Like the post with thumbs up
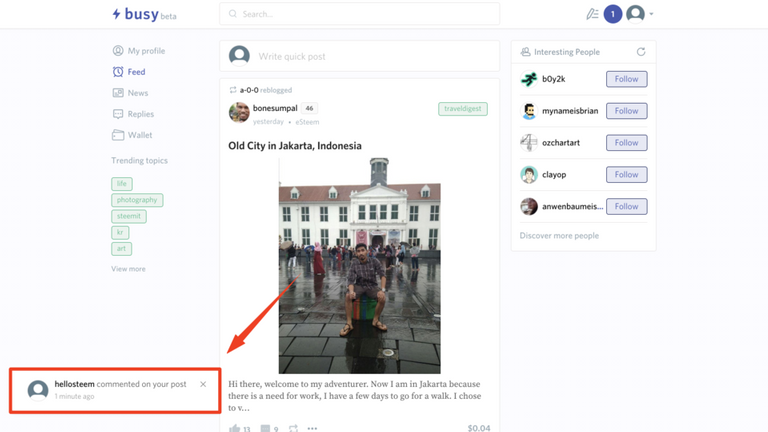The image size is (768, 432). pos(235,429)
